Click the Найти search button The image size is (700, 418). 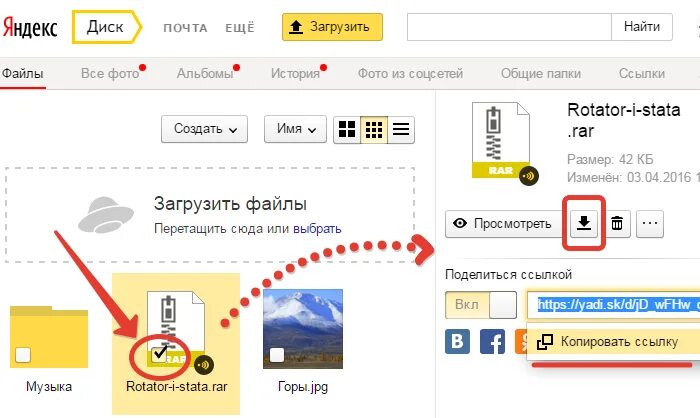642,27
